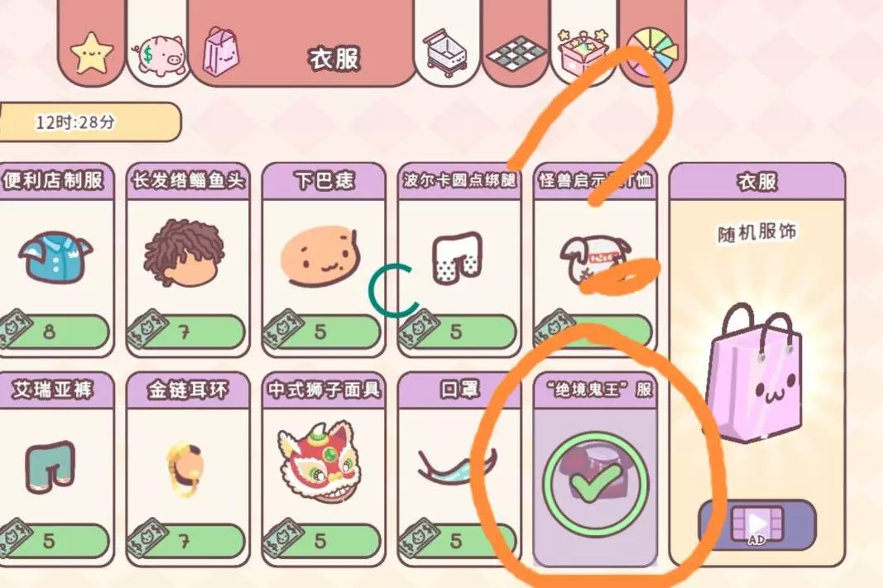Screen dimensions: 883x588
Task: Open the gift box with stars tab
Action: click(x=583, y=50)
